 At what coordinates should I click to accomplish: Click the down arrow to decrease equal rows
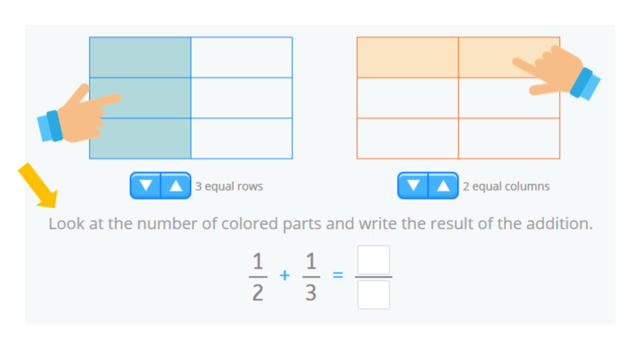(x=146, y=185)
